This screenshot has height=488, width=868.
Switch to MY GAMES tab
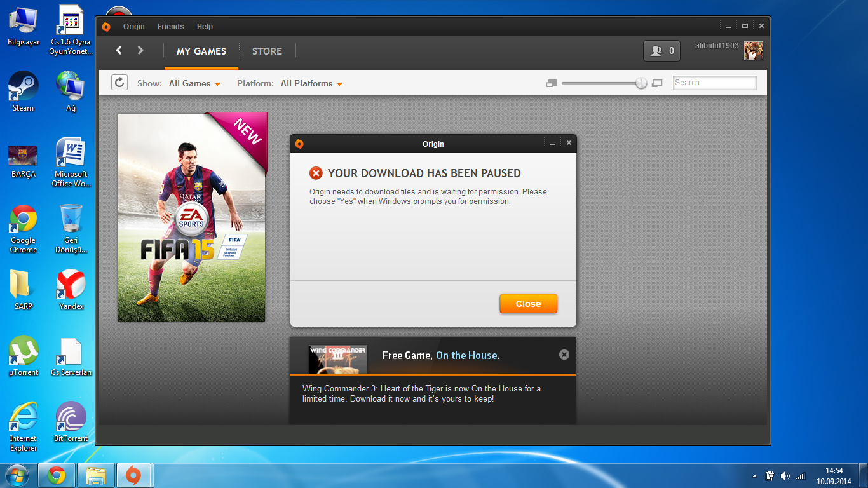201,51
